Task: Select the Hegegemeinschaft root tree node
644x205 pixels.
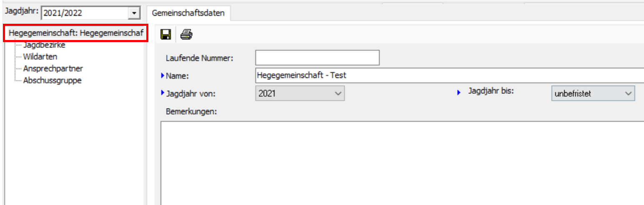Action: pyautogui.click(x=75, y=33)
